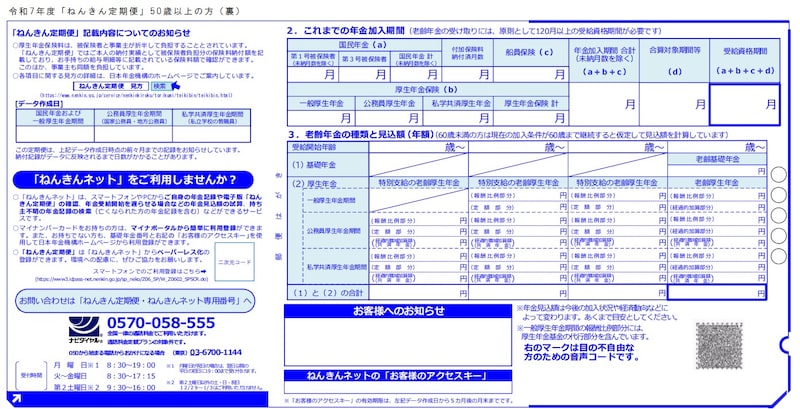Click the 厚生年金保険 計 column header
Viewport: 800px width, 409px height.
coord(531,104)
